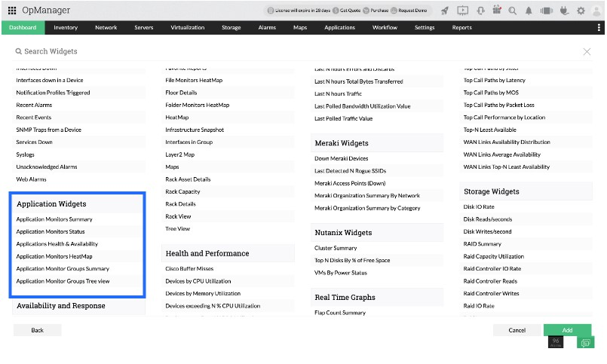The height and width of the screenshot is (364, 607).
Task: Select Application Monitors Summary widget
Action: pyautogui.click(x=54, y=219)
